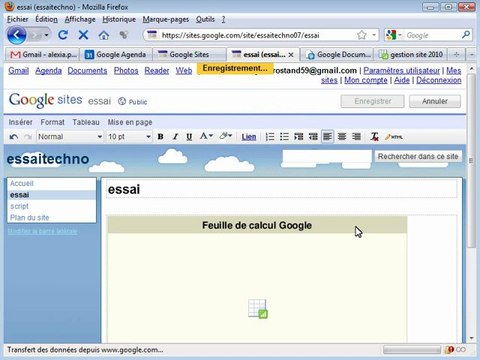
Task: Click the Rechercher dans ce site button
Action: 418,156
